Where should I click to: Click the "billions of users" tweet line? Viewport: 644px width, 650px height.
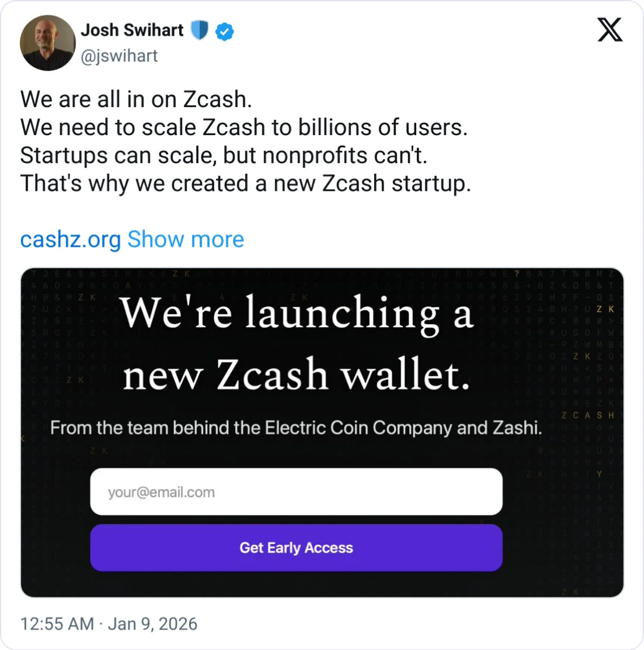point(244,128)
